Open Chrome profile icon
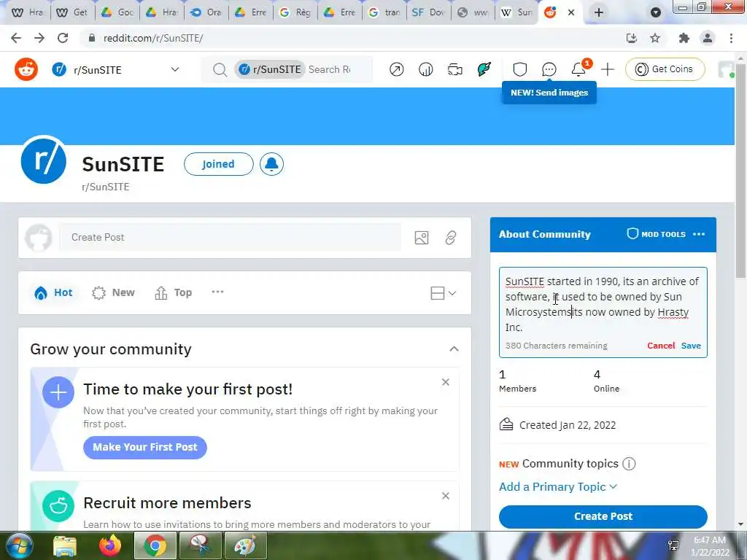This screenshot has height=560, width=747. [x=708, y=38]
